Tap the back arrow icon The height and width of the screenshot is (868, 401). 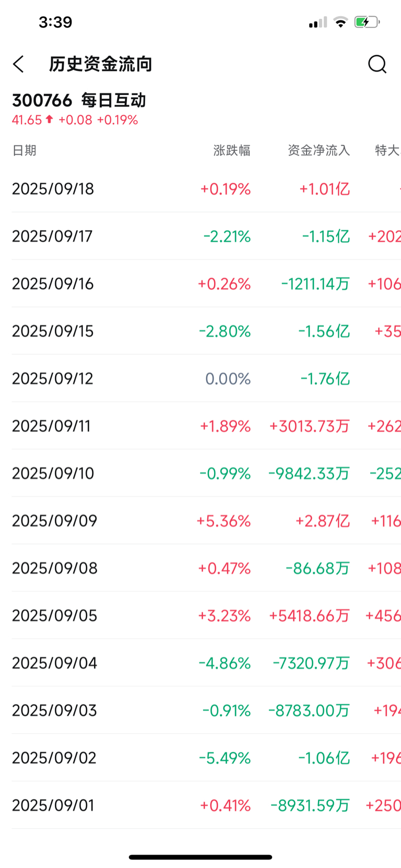tap(19, 64)
